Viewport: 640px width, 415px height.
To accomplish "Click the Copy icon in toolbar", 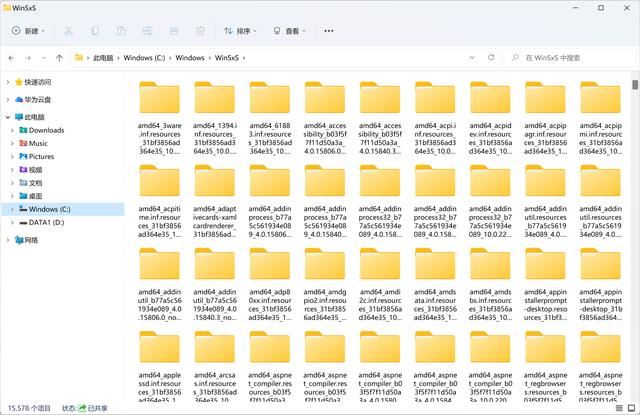I will (95, 31).
